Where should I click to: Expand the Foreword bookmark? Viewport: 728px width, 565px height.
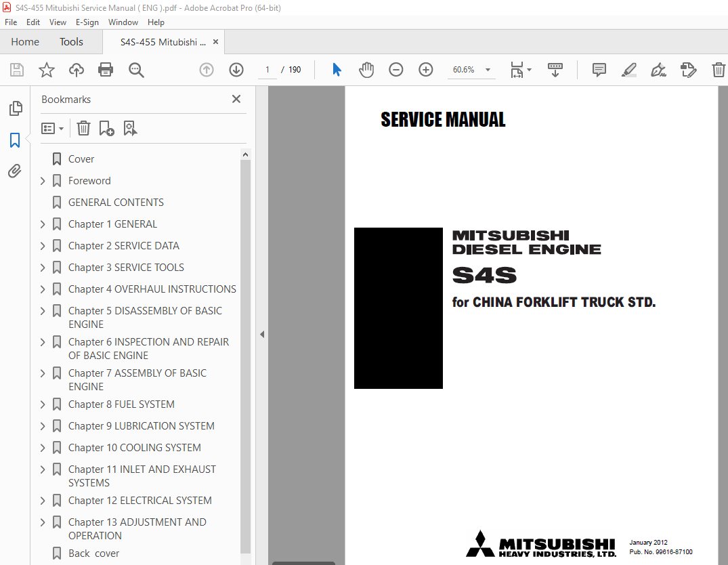[x=43, y=181]
